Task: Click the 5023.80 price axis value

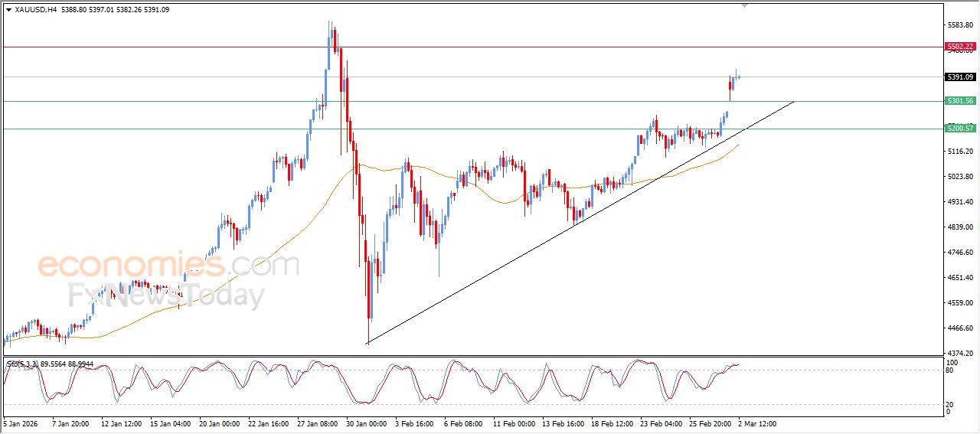Action: (x=960, y=177)
